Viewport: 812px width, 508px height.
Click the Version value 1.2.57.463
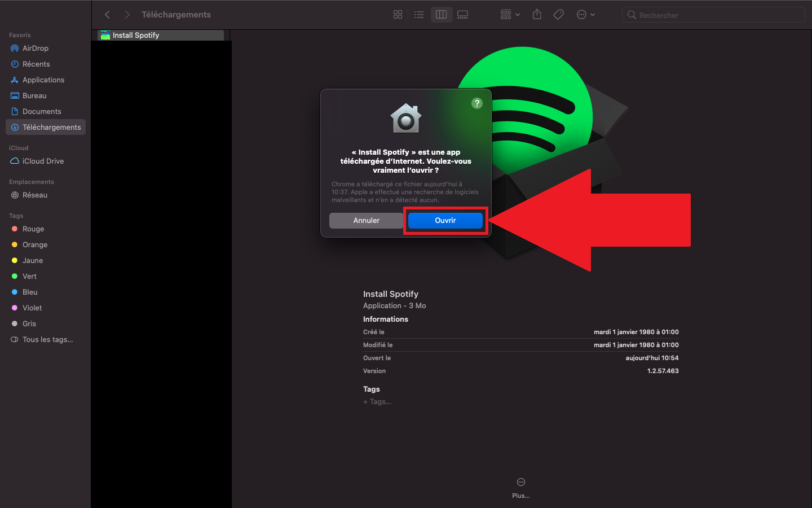click(x=663, y=371)
